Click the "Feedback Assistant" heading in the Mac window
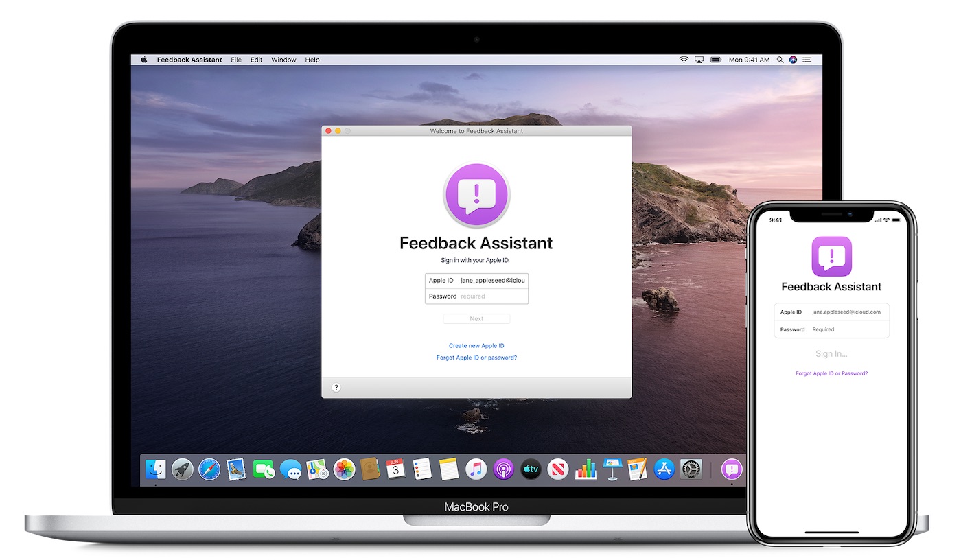This screenshot has height=560, width=961. (476, 243)
